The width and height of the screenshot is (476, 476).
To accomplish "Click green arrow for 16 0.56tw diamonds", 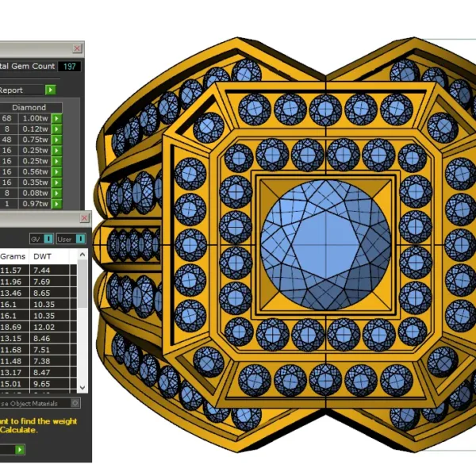I will click(57, 172).
